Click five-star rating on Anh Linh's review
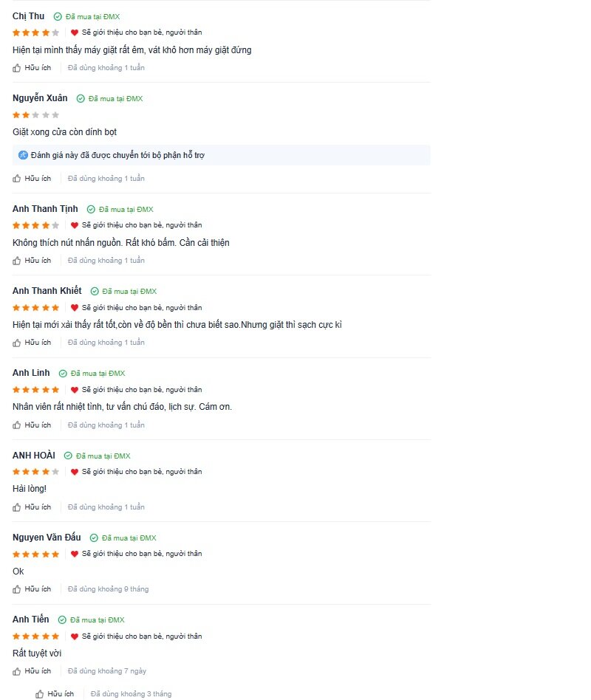Viewport: 591px width, 700px height. pyautogui.click(x=35, y=390)
